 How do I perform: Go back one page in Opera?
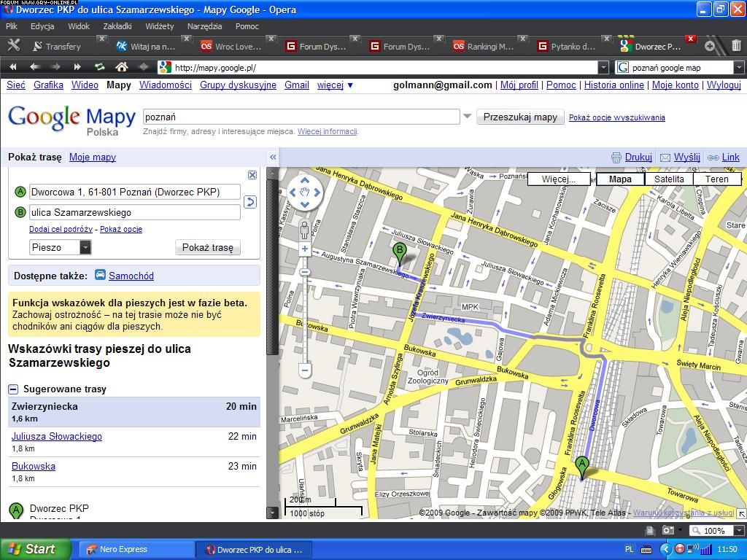pos(34,67)
